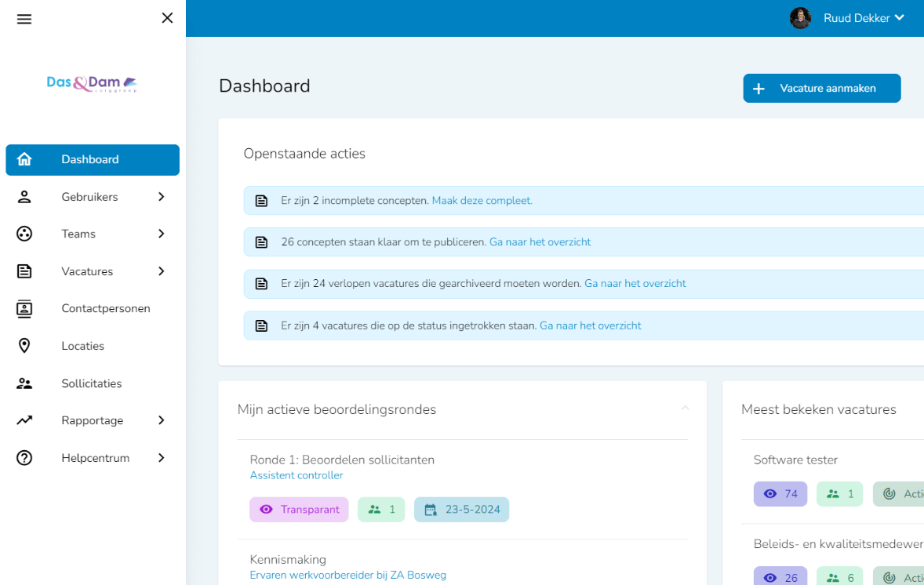This screenshot has height=585, width=924.
Task: Click the Locaties location pin icon
Action: point(24,345)
